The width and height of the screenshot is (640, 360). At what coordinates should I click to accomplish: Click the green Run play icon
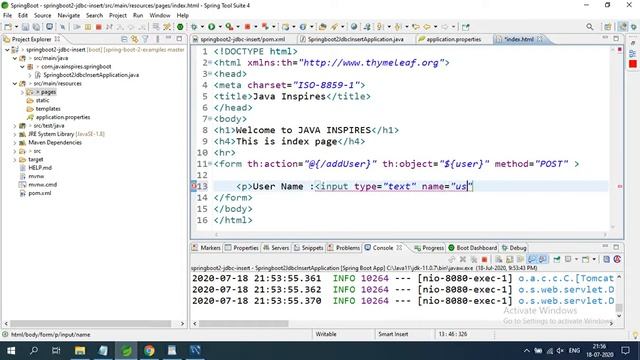point(211,27)
